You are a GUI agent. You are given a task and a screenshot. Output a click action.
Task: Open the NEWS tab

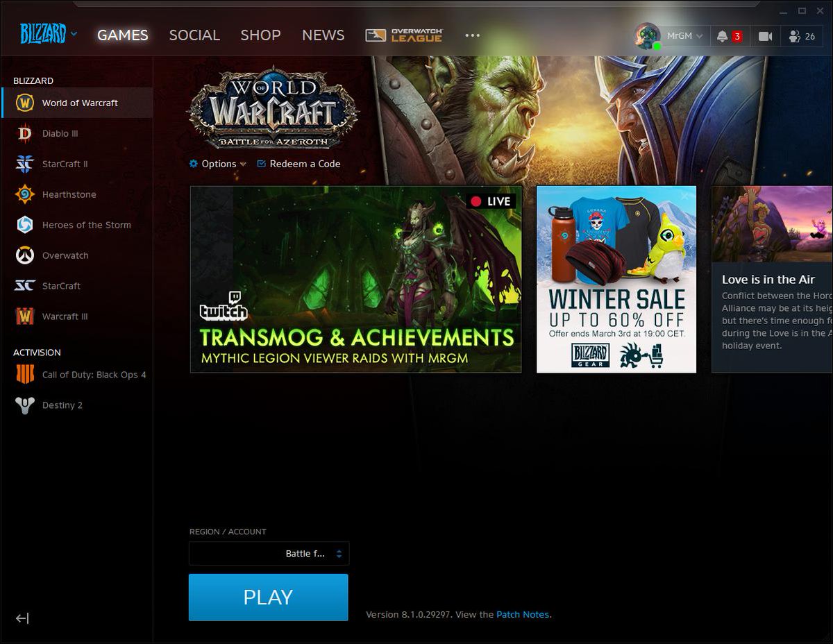tap(323, 35)
